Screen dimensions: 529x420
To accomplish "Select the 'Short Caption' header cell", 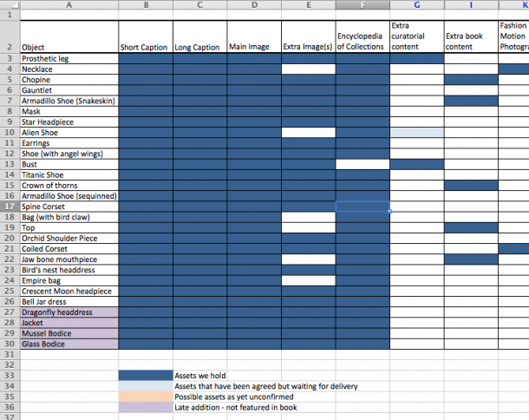I will (x=146, y=47).
